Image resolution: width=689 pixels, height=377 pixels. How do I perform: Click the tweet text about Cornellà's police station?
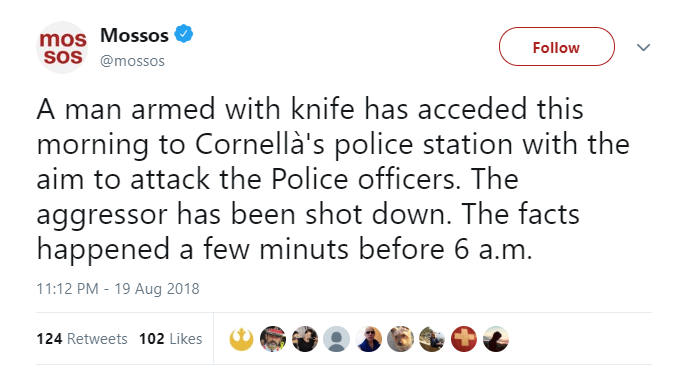pyautogui.click(x=333, y=179)
